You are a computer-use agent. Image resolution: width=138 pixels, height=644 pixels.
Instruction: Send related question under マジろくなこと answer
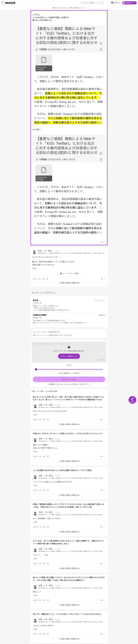pyautogui.click(x=69, y=283)
